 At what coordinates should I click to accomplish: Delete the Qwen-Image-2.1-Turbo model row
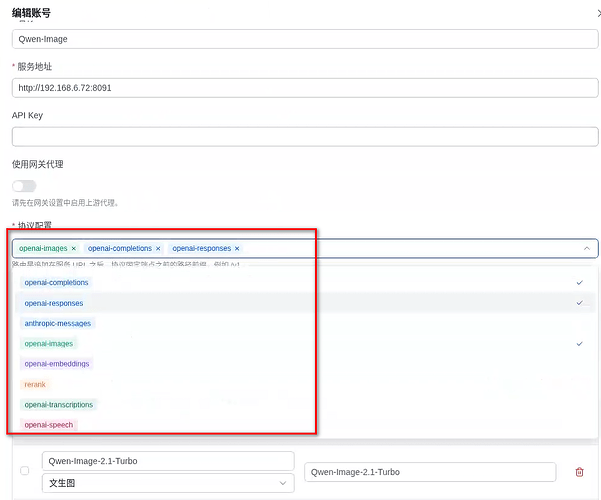pyautogui.click(x=579, y=472)
